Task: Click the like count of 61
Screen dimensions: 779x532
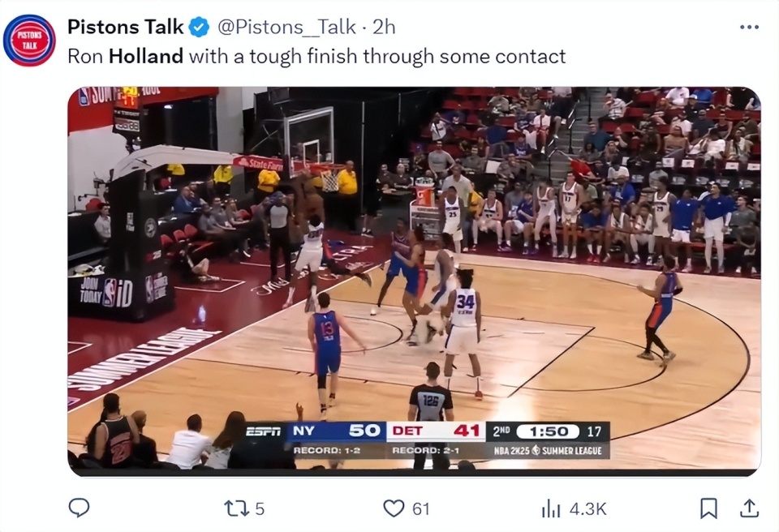Action: coord(421,508)
